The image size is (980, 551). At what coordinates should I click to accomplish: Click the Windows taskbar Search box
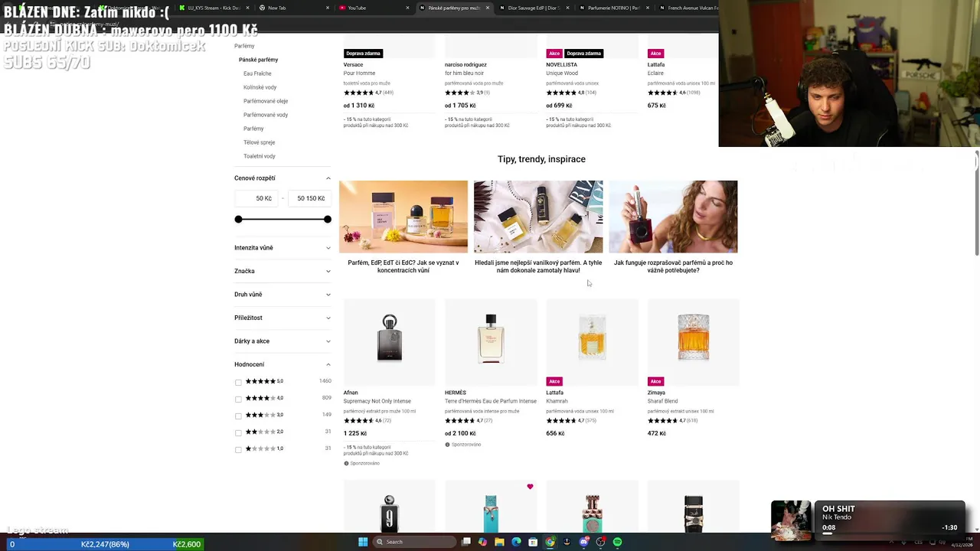click(x=413, y=542)
